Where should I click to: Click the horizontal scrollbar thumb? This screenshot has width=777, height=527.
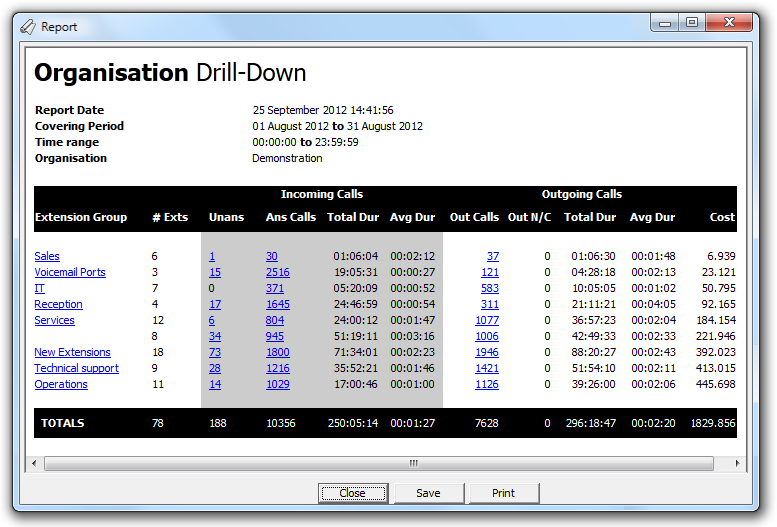tap(379, 464)
